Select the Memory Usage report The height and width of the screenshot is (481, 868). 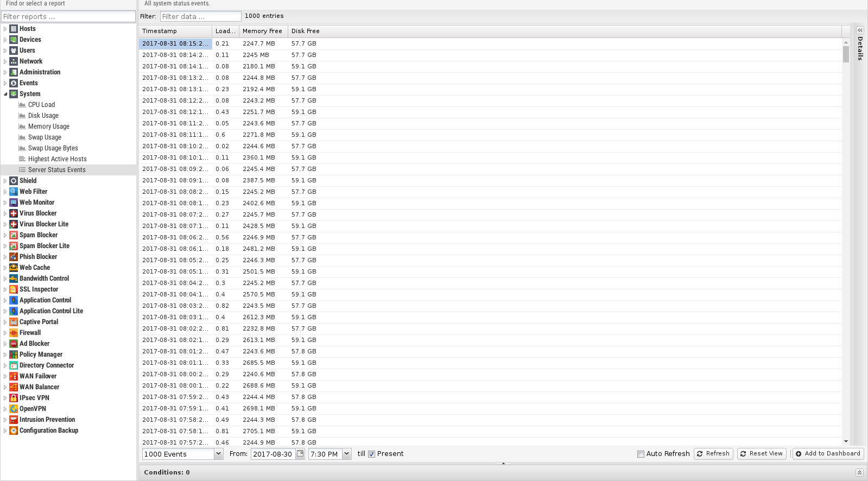point(48,126)
